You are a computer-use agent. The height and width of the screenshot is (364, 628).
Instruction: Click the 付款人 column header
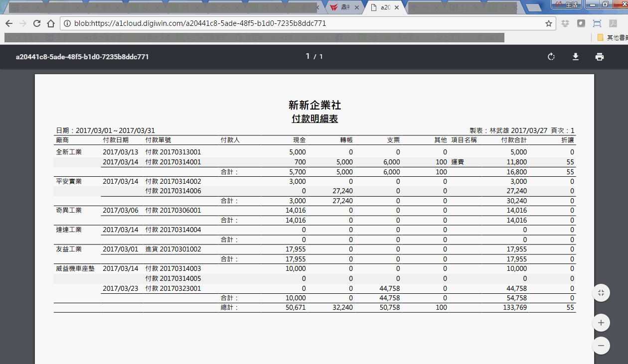230,140
